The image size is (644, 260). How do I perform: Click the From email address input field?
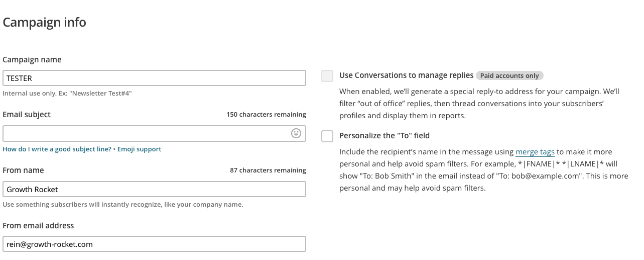tap(154, 244)
